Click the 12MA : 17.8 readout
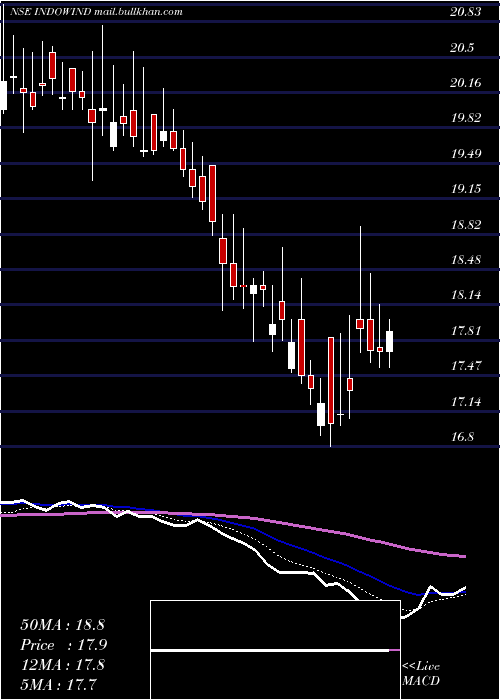Screen dimensions: 500x700 [62, 665]
